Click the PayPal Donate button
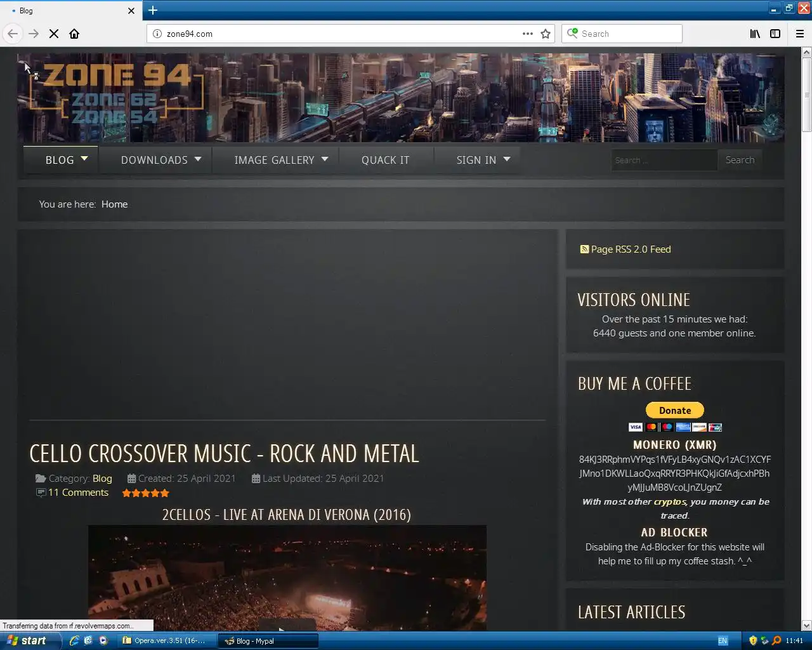 click(x=675, y=410)
